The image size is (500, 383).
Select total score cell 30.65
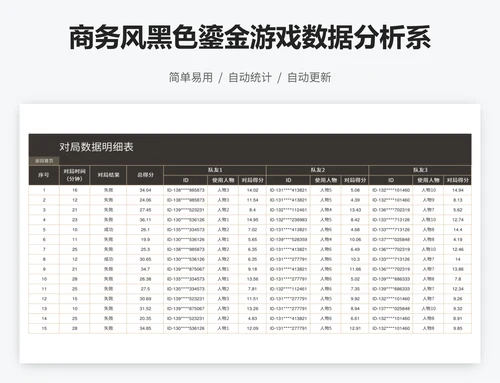coord(145,259)
